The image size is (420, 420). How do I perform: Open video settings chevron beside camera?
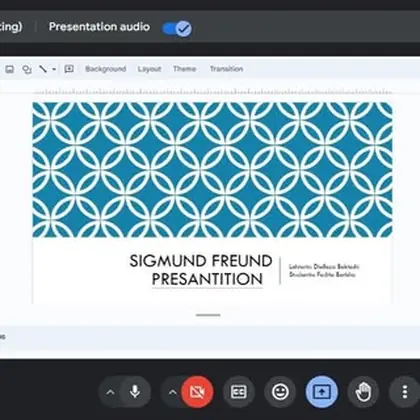pos(172,392)
